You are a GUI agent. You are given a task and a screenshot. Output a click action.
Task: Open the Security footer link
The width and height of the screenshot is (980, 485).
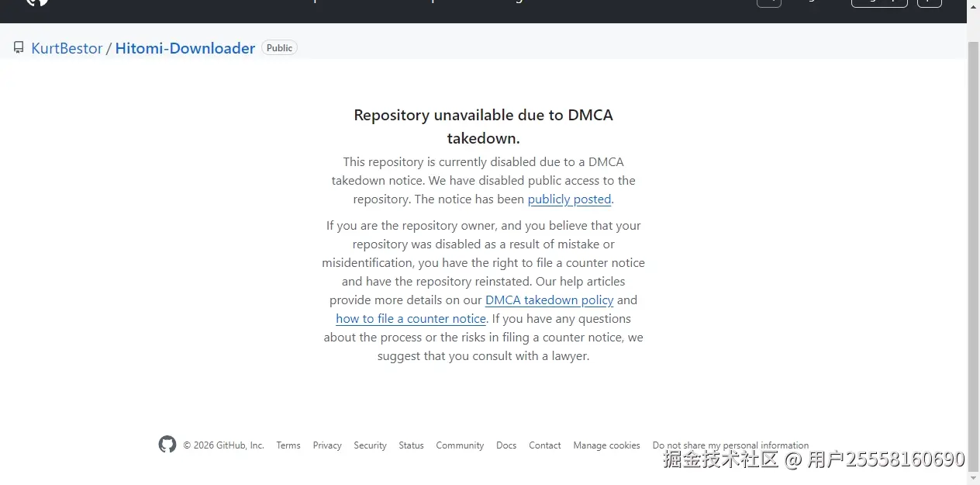click(x=370, y=445)
